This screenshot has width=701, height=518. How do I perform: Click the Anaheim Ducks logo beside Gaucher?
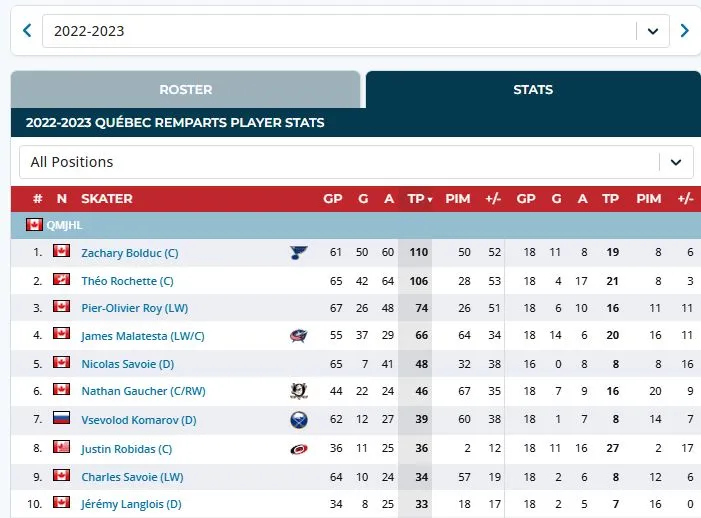(298, 392)
